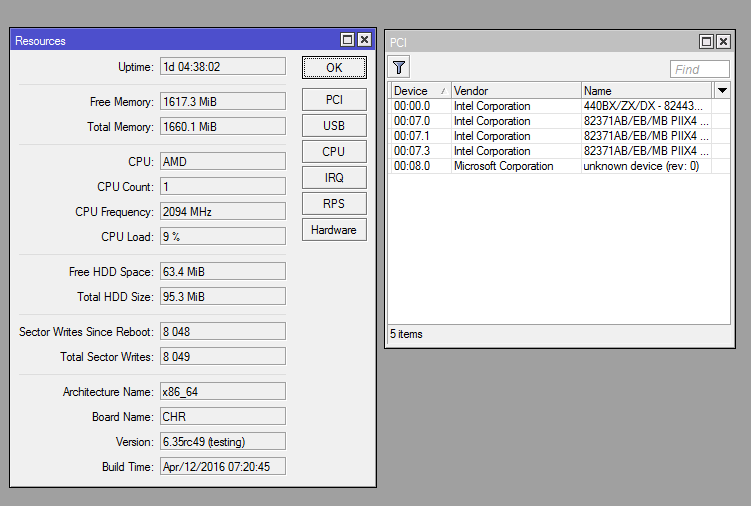Screen dimensions: 751x506
Task: Click the Total Memory value 1660.1 MiB
Action: click(x=223, y=126)
